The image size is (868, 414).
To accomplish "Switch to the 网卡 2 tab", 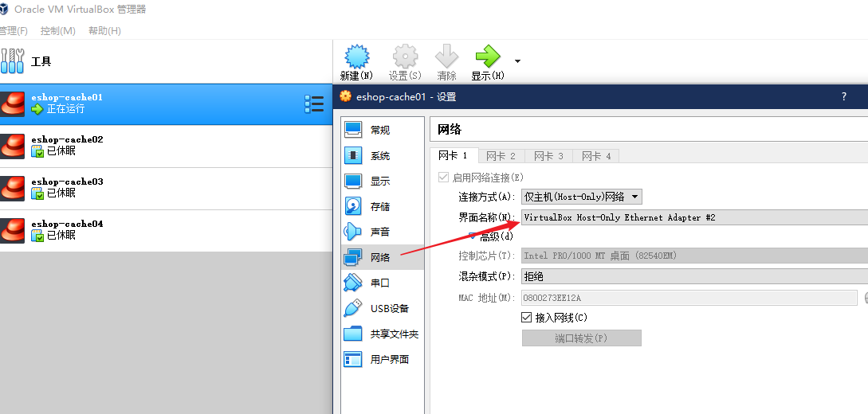I will pos(501,156).
